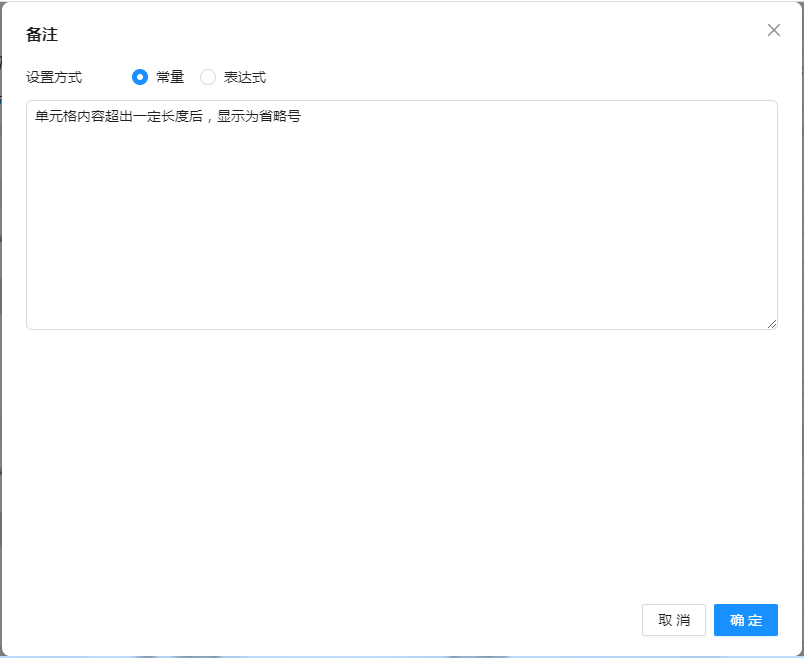Screen dimensions: 804x658
Task: Close the 备注 dialog with X icon
Action: [x=773, y=30]
